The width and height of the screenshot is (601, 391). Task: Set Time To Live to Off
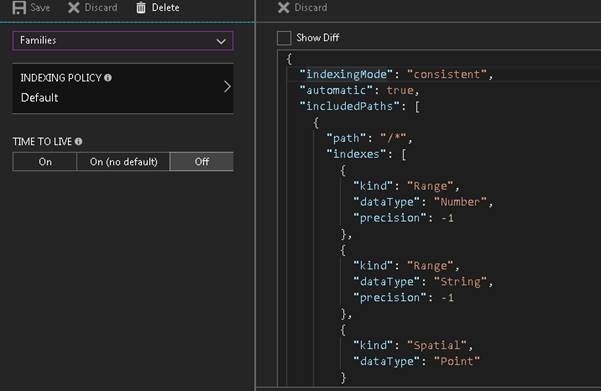point(202,162)
